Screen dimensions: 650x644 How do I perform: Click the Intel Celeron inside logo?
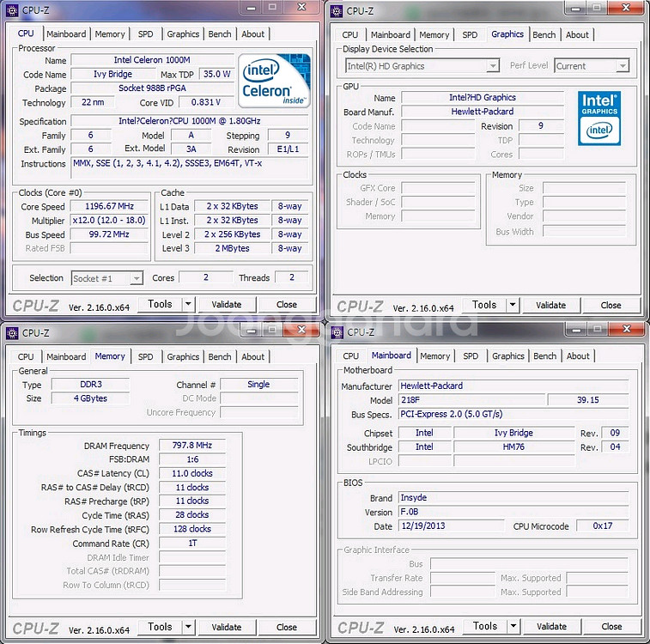point(274,82)
